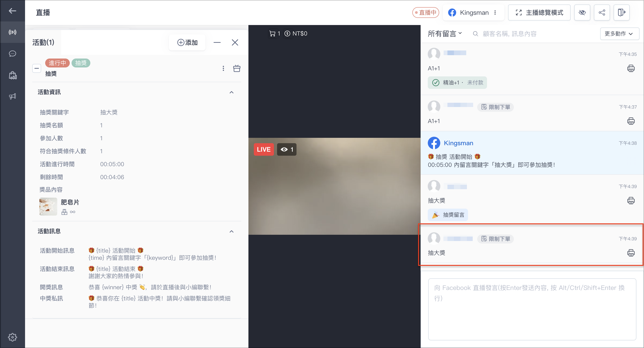Click the avatar of 下午4:35 commenter
Image resolution: width=644 pixels, height=348 pixels.
pos(434,54)
